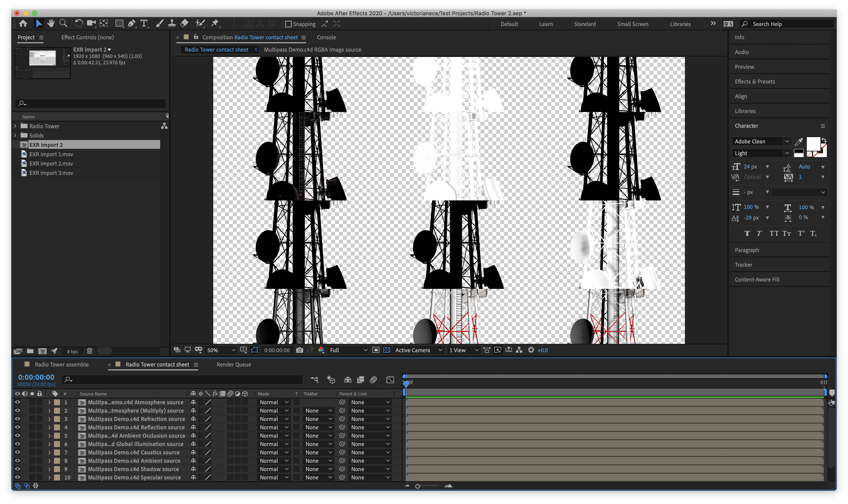Open the Render Queue tab

(x=234, y=364)
